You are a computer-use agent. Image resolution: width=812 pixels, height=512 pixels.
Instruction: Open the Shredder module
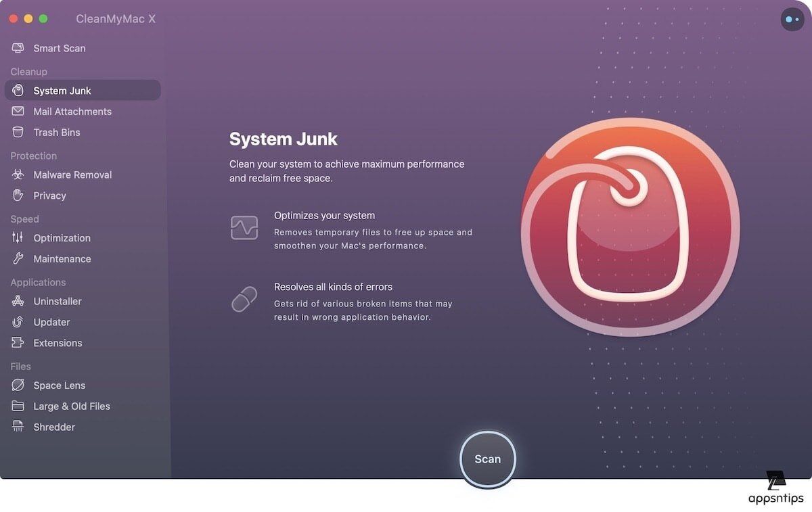(54, 427)
